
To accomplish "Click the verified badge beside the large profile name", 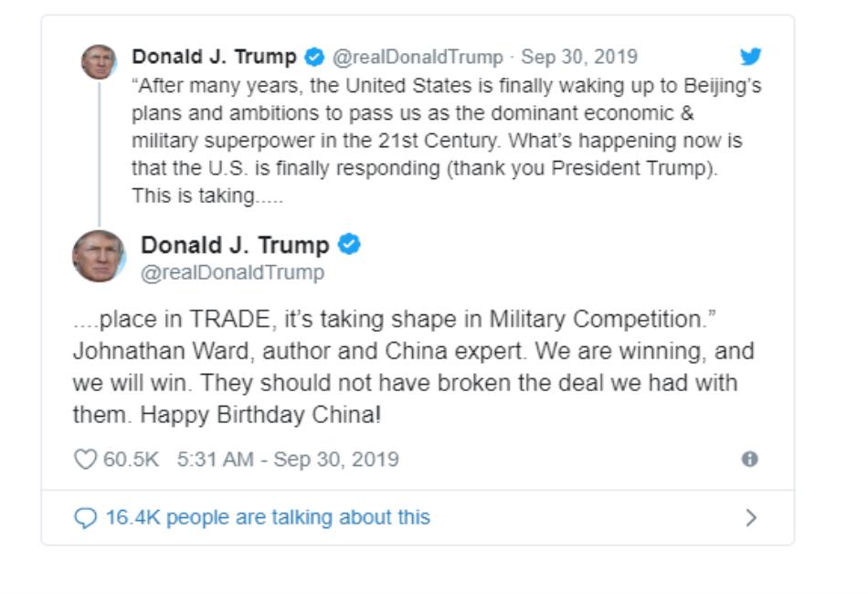I will (x=349, y=245).
